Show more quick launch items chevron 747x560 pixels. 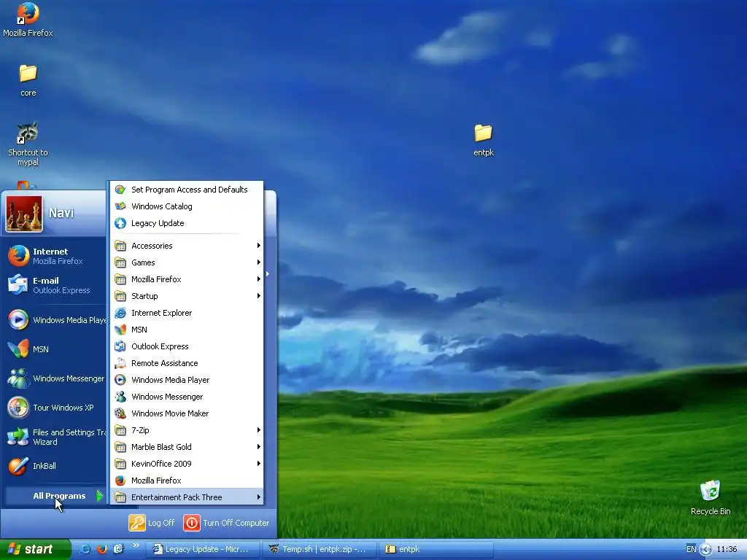tap(136, 545)
